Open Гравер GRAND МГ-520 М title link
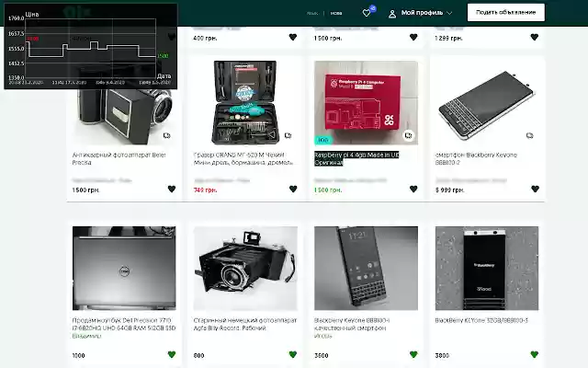The height and width of the screenshot is (368, 588). point(243,158)
